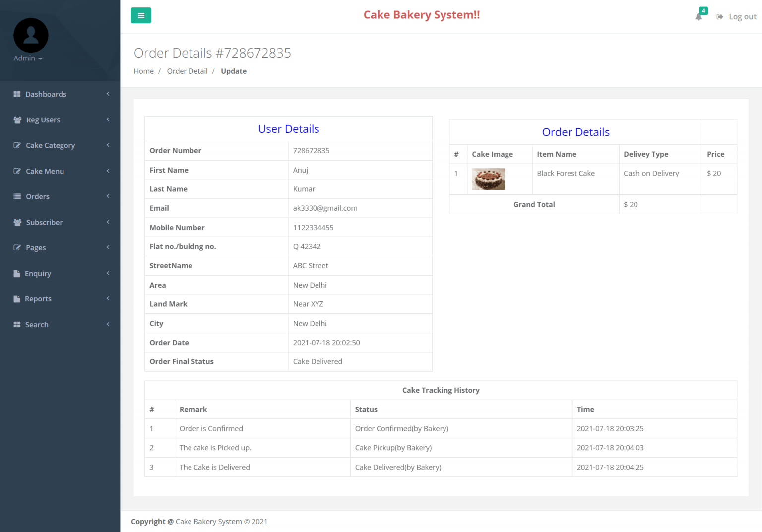Screen dimensions: 762x532
Task: Select the Subscriber icon in the sidebar
Action: 17,222
